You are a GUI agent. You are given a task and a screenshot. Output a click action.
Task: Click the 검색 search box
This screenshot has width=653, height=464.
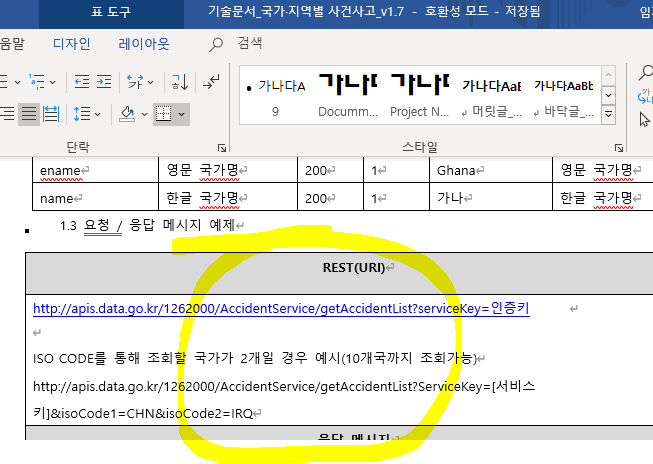[249, 43]
